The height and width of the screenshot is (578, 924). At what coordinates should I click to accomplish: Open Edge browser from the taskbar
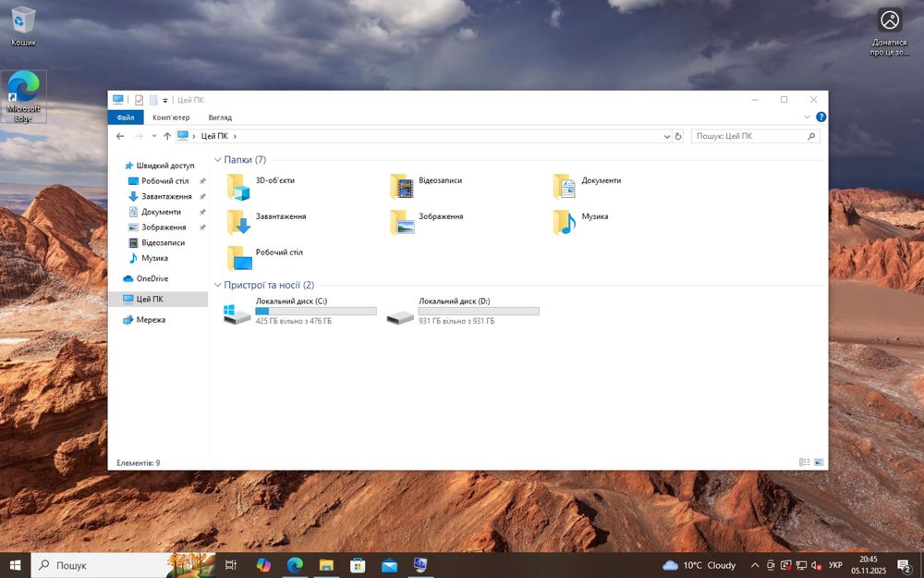point(295,565)
